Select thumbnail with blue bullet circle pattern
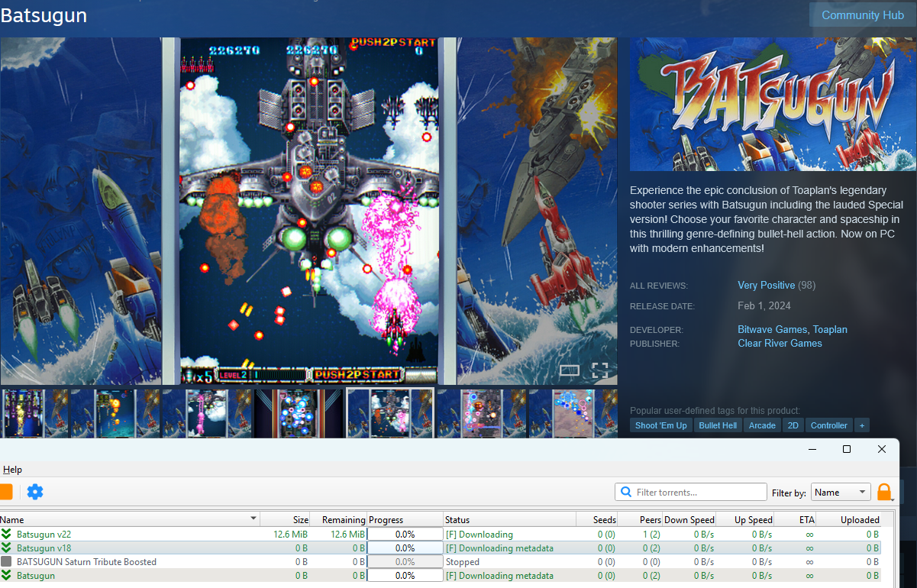Screen dimensions: 917x588 pyautogui.click(x=299, y=413)
